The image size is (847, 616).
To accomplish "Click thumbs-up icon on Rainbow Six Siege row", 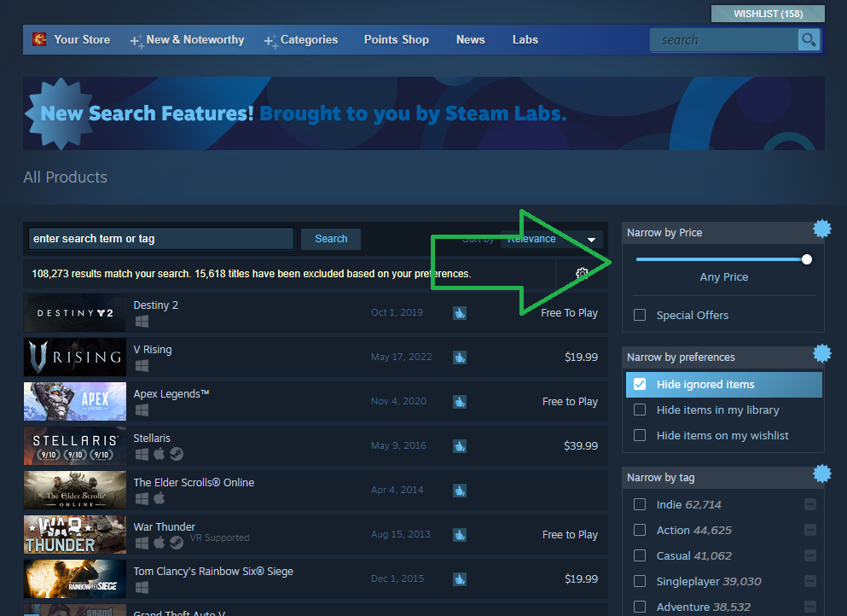I will click(460, 578).
